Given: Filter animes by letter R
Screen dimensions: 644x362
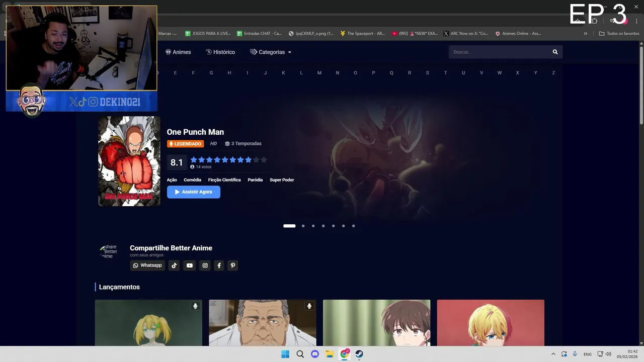Looking at the screenshot, I should pyautogui.click(x=410, y=73).
